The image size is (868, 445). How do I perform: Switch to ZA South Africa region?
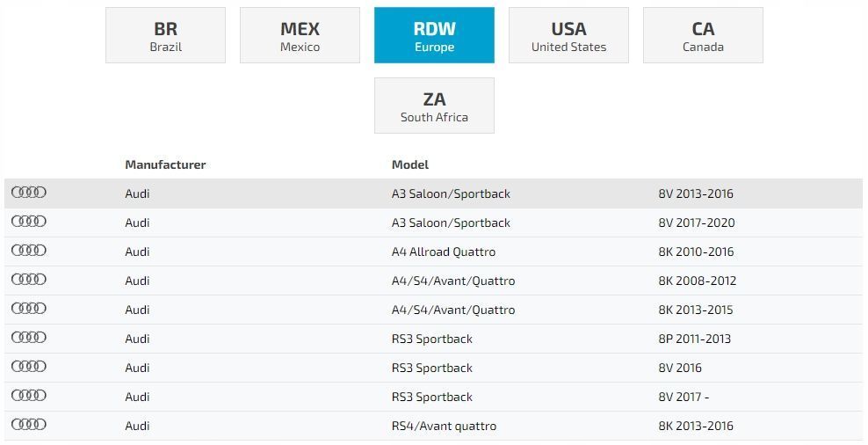435,106
